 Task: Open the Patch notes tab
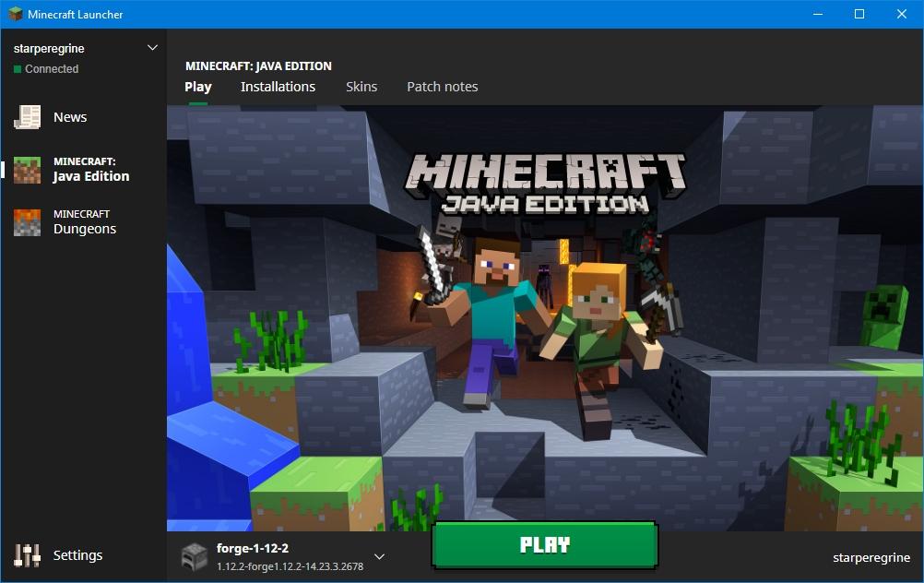click(x=442, y=87)
